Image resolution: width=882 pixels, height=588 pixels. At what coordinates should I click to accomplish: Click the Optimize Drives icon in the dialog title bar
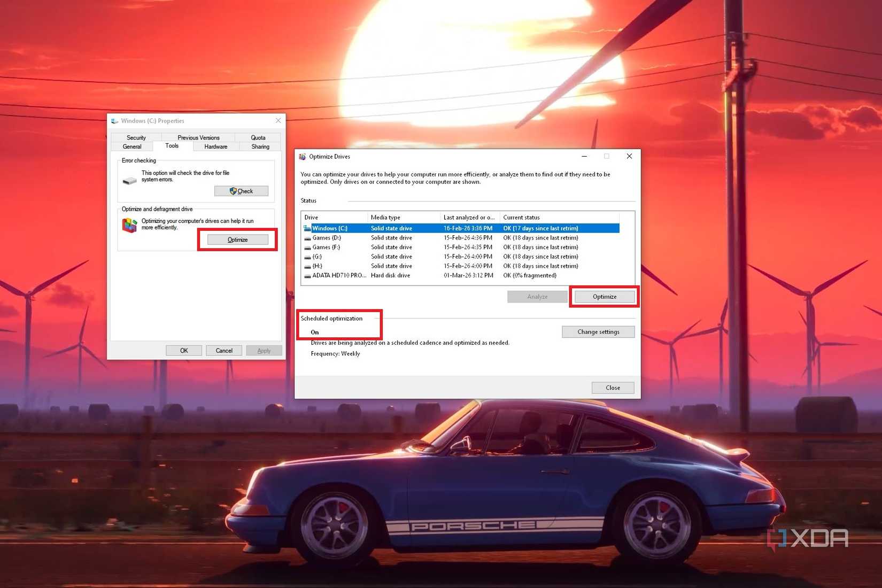tap(303, 156)
